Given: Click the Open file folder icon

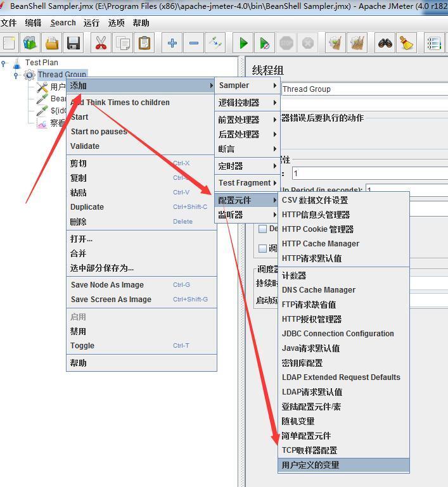Looking at the screenshot, I should click(x=51, y=43).
